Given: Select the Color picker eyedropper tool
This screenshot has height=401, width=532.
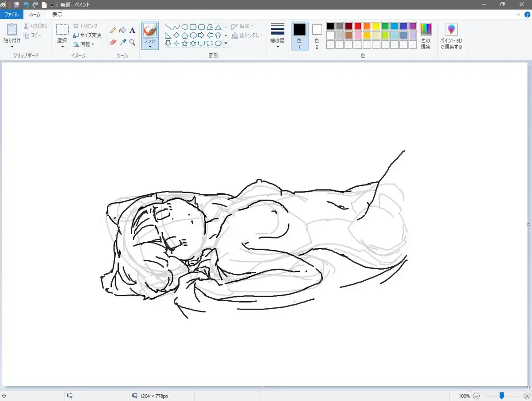Looking at the screenshot, I should 122,43.
